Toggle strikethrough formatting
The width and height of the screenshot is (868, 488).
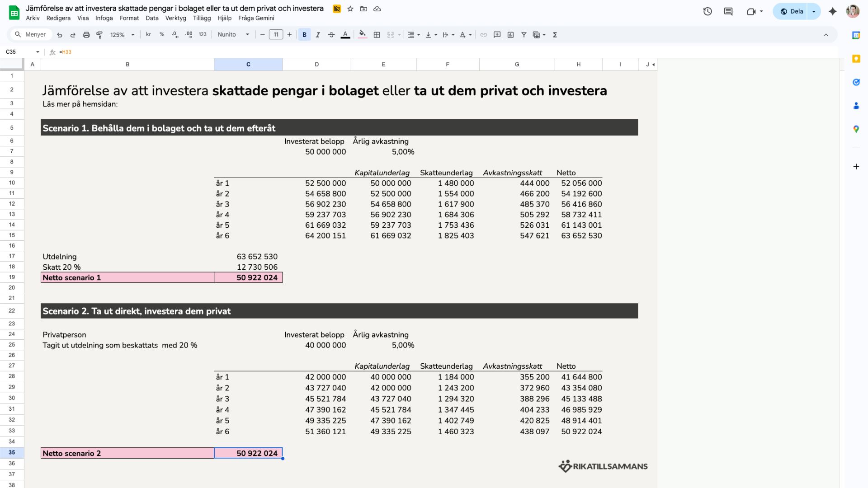pos(331,34)
